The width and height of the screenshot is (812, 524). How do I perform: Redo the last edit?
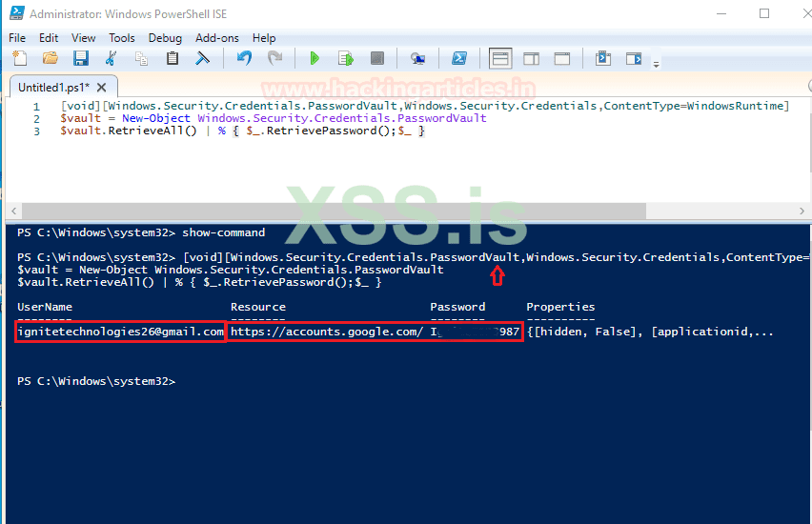275,58
